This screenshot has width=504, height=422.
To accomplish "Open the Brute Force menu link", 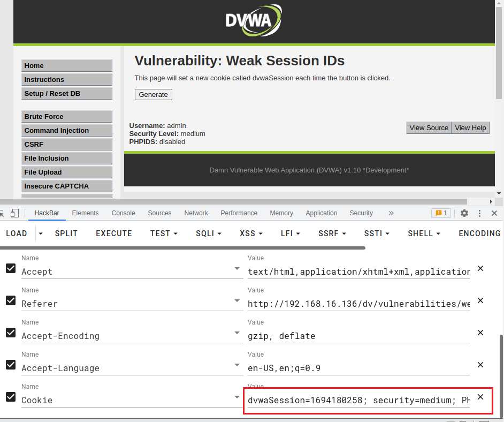I will pyautogui.click(x=67, y=116).
